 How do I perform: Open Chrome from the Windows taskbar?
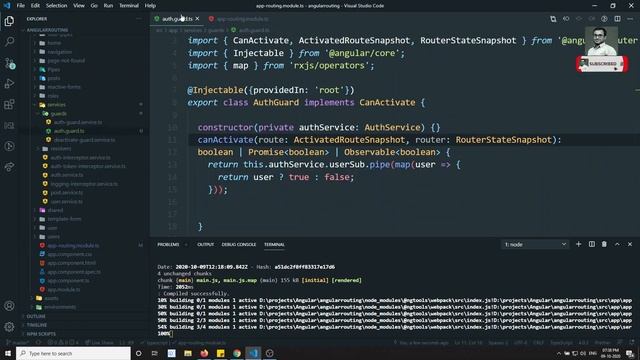click(237, 353)
